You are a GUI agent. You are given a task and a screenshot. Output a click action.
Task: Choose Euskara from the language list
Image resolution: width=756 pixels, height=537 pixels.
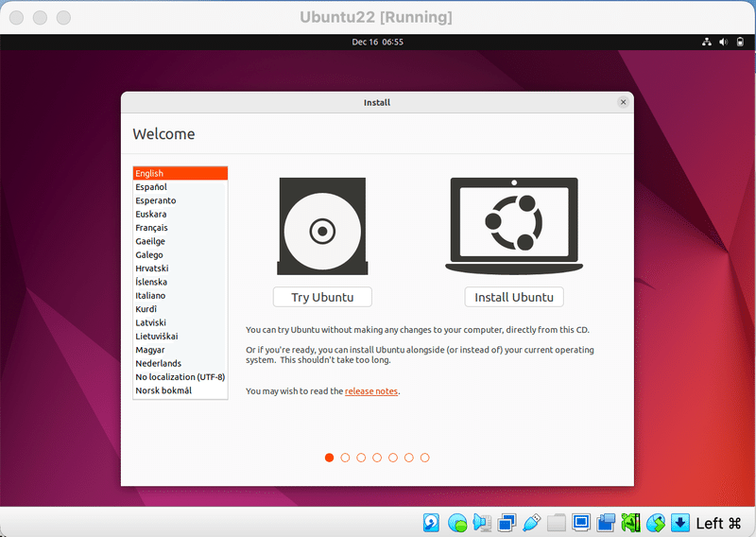180,214
